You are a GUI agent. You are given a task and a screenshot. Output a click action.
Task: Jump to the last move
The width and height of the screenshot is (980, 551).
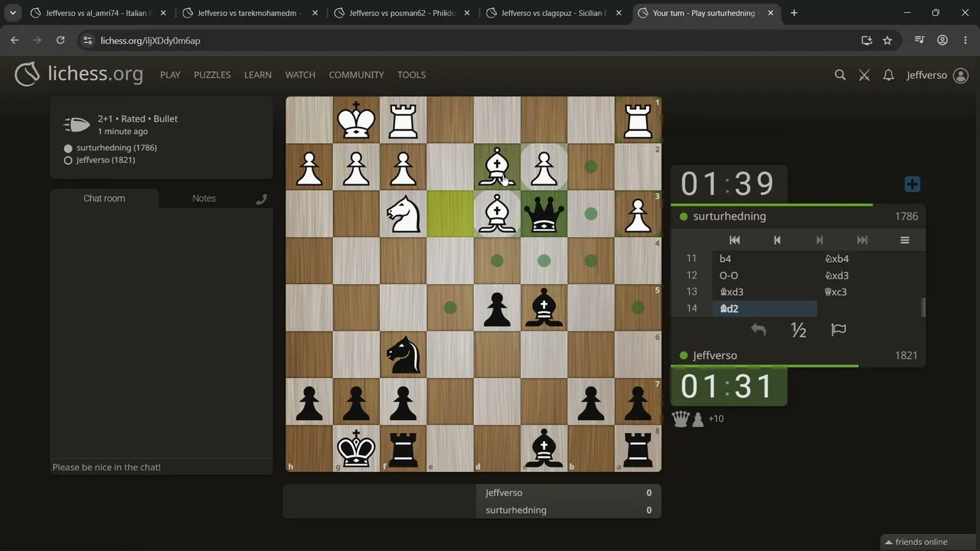tap(862, 240)
